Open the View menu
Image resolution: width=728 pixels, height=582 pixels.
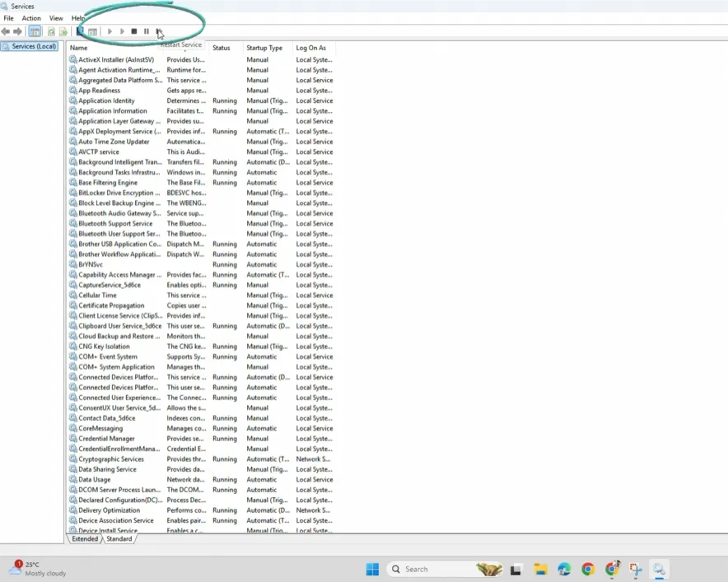tap(56, 18)
